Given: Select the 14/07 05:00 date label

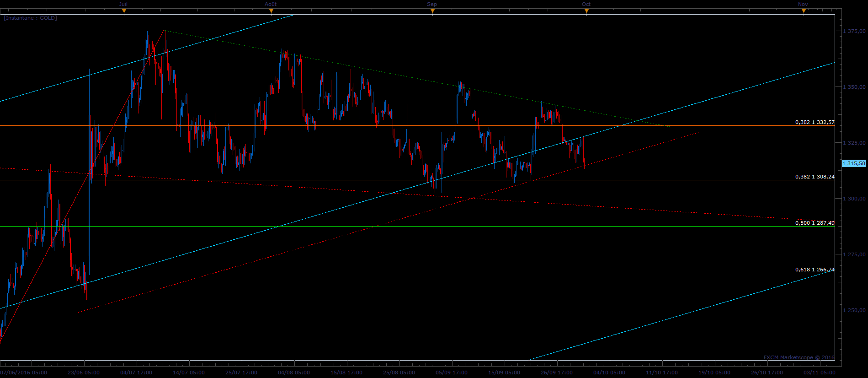Looking at the screenshot, I should coord(189,373).
